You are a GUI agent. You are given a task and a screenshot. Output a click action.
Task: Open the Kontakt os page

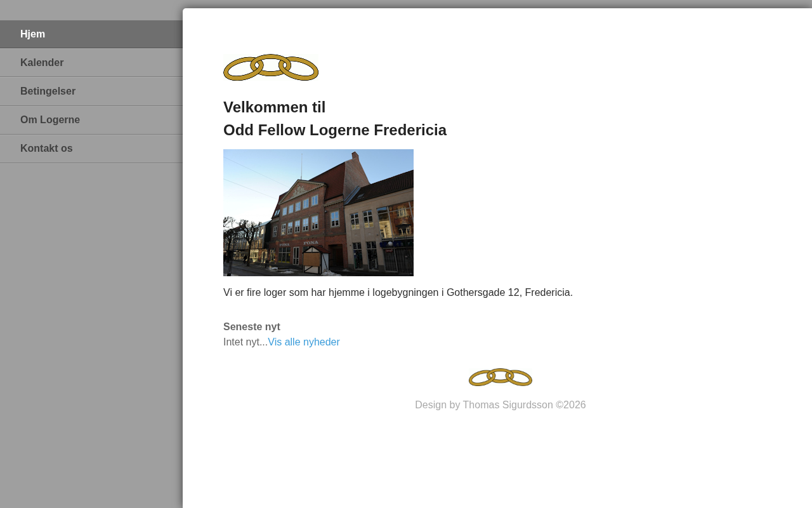(91, 149)
